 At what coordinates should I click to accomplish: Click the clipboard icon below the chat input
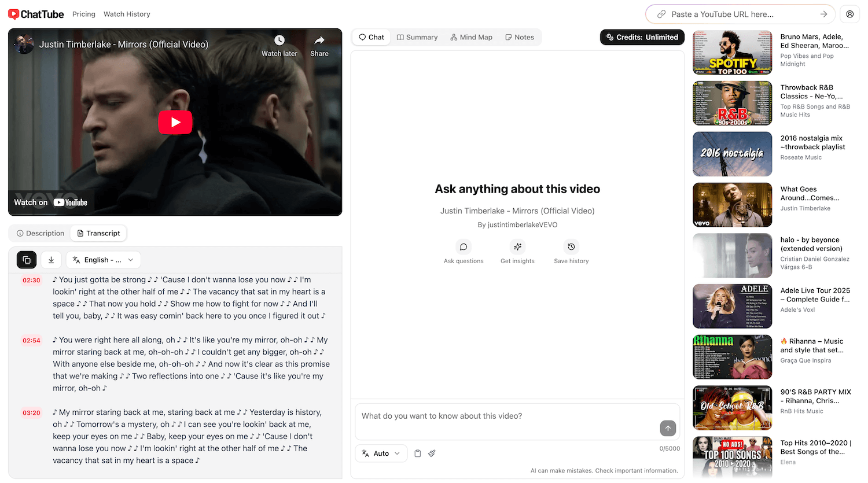coord(418,453)
